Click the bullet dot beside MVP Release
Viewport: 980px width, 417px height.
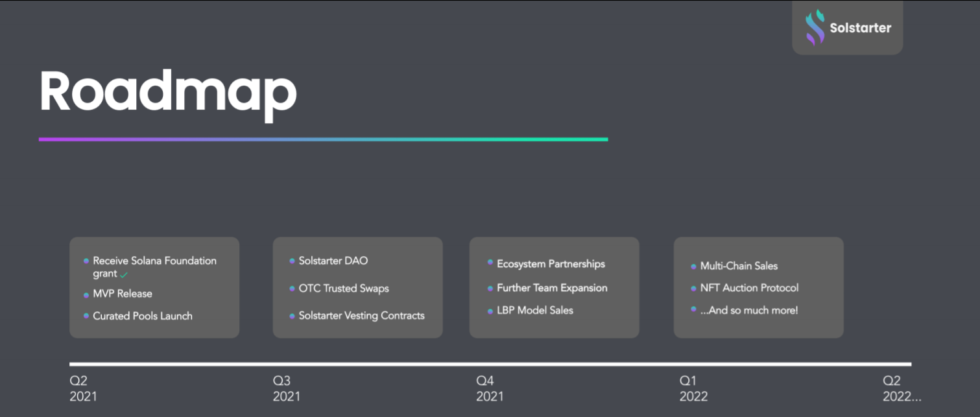86,294
